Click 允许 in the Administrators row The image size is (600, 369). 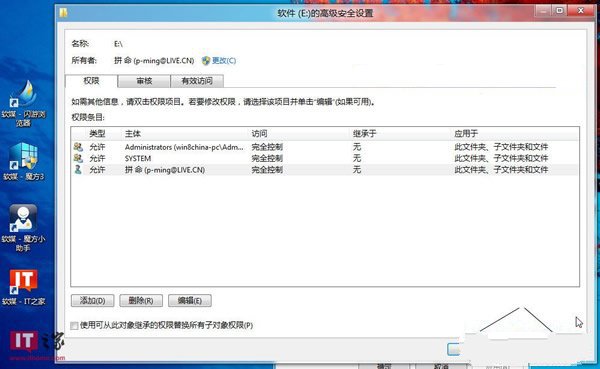click(97, 147)
